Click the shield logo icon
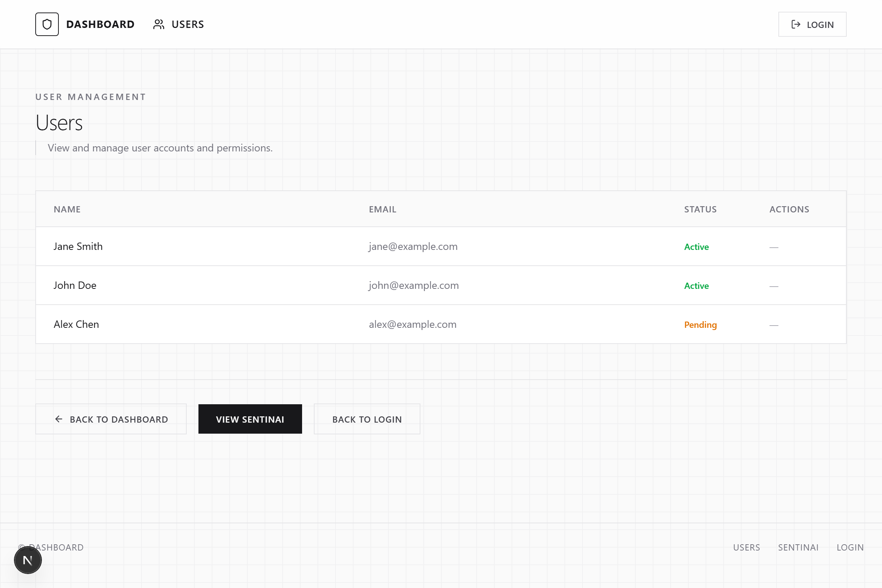 (47, 24)
